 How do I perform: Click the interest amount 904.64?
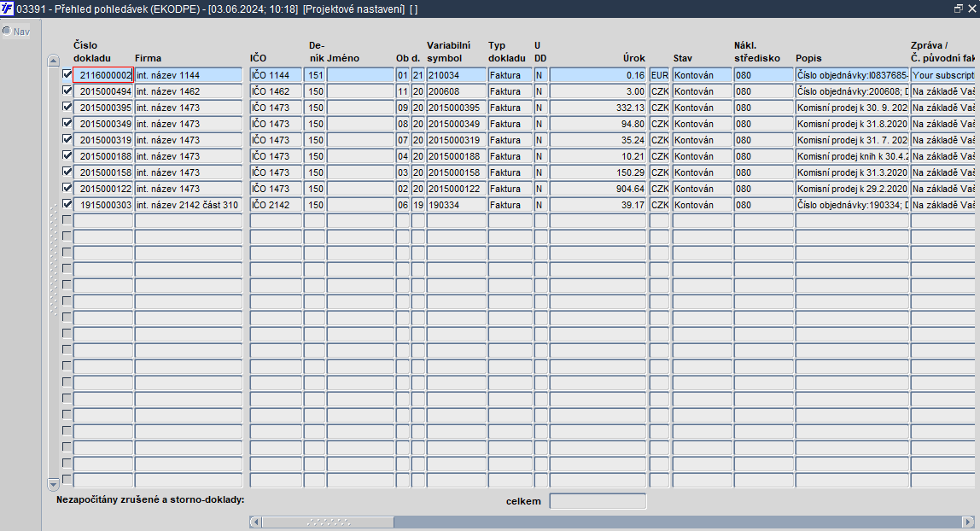[x=598, y=189]
